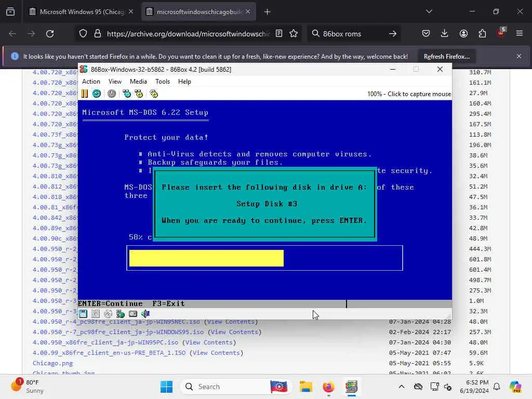Open the clock showing 6:52 PM
This screenshot has height=399, width=532.
click(x=474, y=387)
